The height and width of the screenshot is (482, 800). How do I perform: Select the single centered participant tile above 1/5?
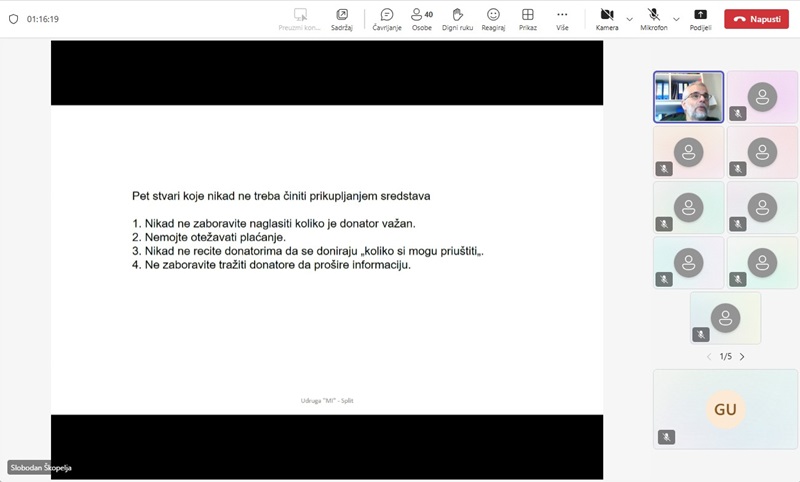725,318
